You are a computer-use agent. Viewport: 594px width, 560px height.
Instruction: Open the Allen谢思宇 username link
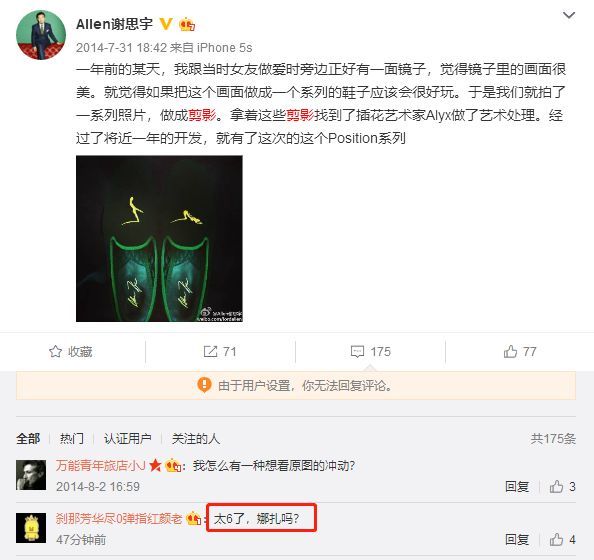click(114, 24)
